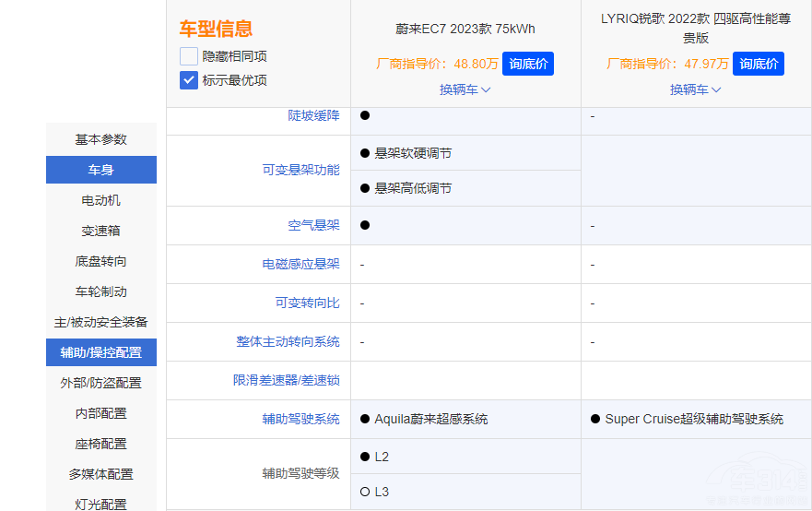Open 换辆车 dropdown for 蔚来EC7
Image resolution: width=812 pixels, height=511 pixels.
(465, 89)
